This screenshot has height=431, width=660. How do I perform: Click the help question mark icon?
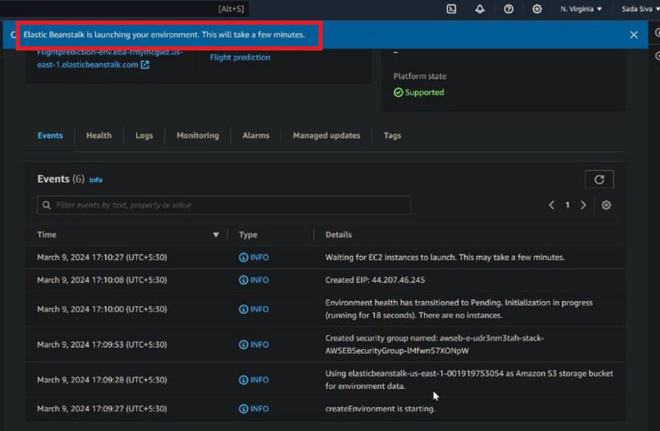click(508, 9)
